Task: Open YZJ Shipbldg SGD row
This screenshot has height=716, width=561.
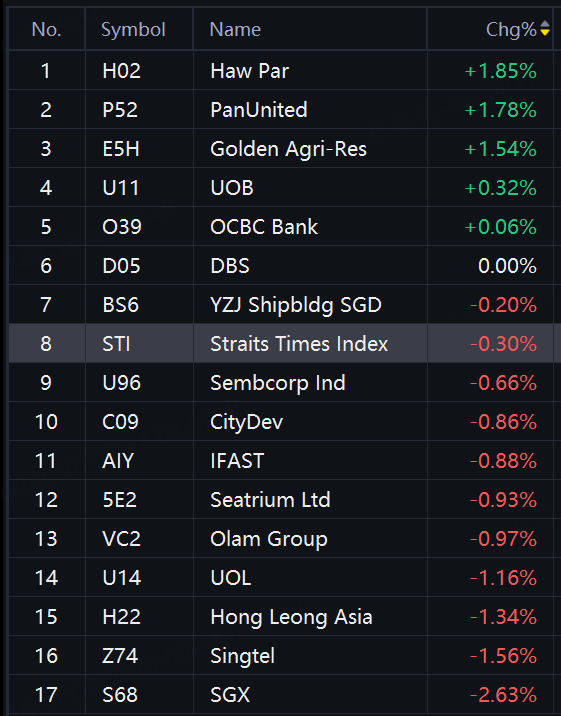Action: tap(281, 305)
